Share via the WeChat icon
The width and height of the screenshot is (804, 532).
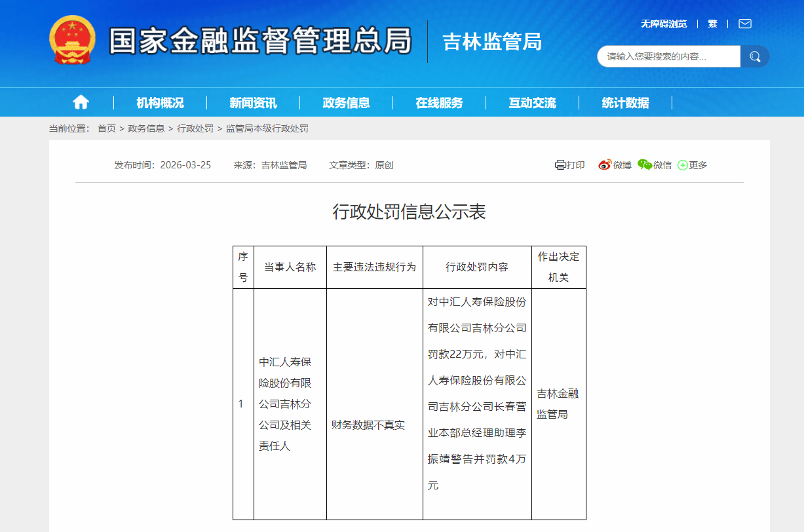point(645,165)
